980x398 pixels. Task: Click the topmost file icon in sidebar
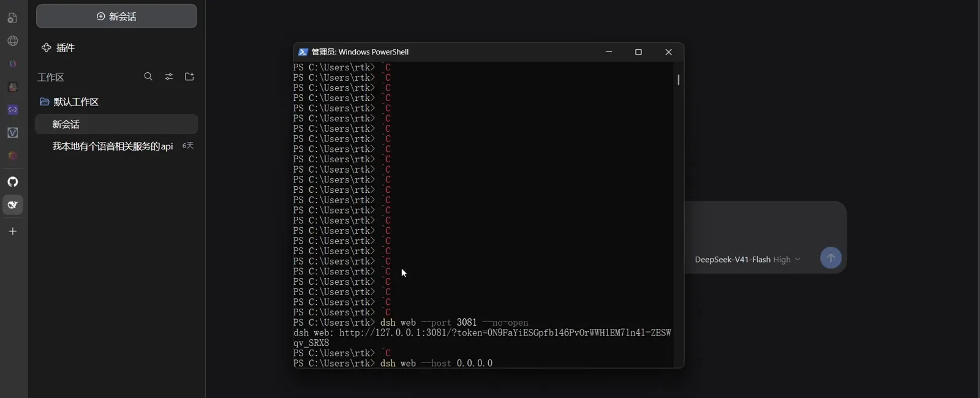13,18
